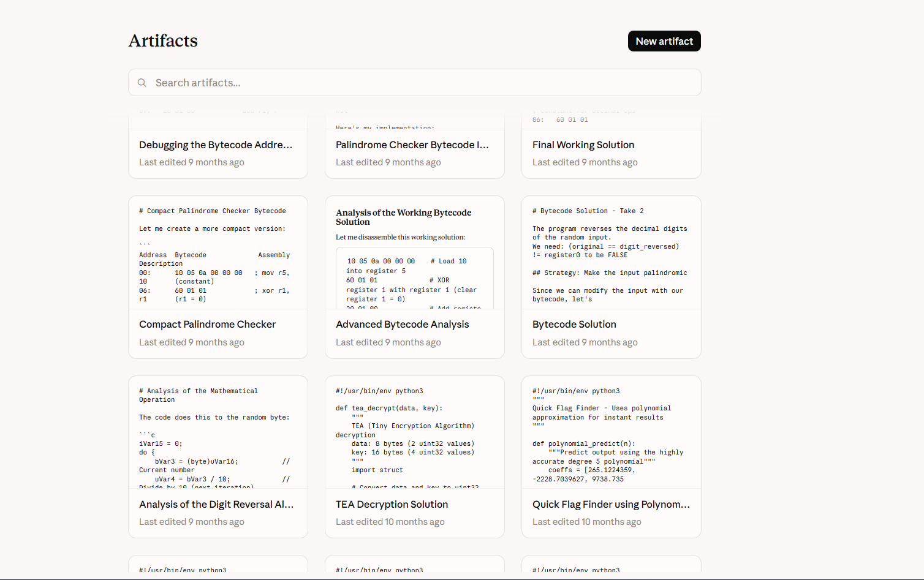Click the Analysis of the Mathematical Operation preview
Image resolution: width=924 pixels, height=580 pixels.
[218, 432]
